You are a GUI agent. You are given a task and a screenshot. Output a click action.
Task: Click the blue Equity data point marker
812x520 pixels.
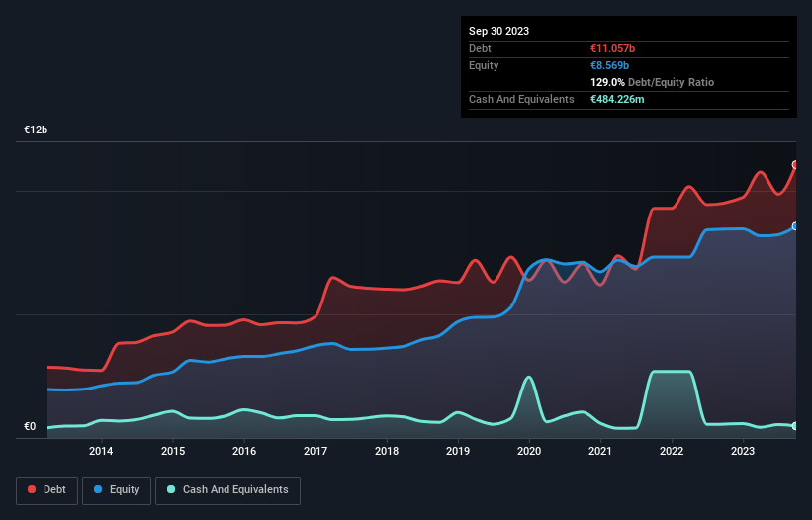[795, 226]
